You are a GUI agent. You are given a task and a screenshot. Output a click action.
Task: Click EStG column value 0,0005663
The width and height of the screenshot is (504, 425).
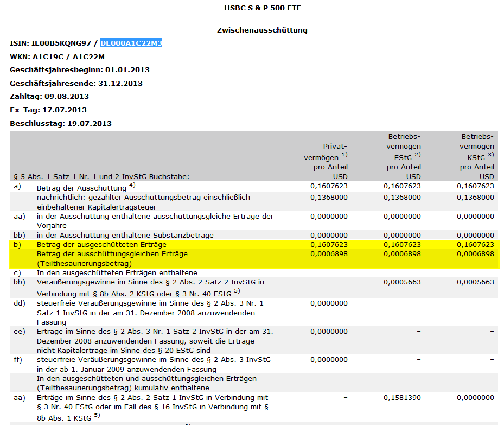pos(402,282)
